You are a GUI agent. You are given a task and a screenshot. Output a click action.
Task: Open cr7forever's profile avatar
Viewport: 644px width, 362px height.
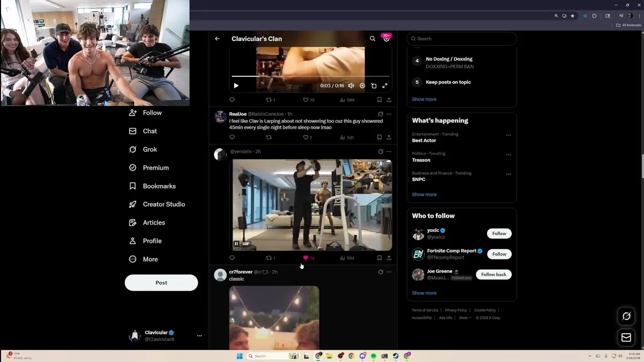tap(220, 275)
